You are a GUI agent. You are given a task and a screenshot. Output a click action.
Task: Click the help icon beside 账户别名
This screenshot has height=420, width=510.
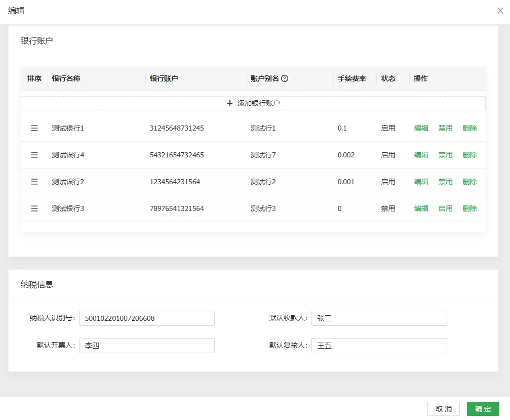285,78
